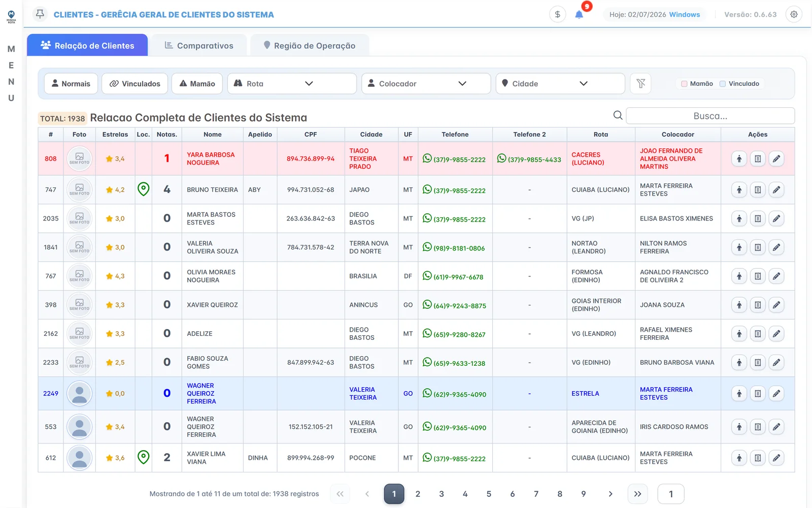Click the pin icon beside page title
The image size is (812, 508).
40,14
